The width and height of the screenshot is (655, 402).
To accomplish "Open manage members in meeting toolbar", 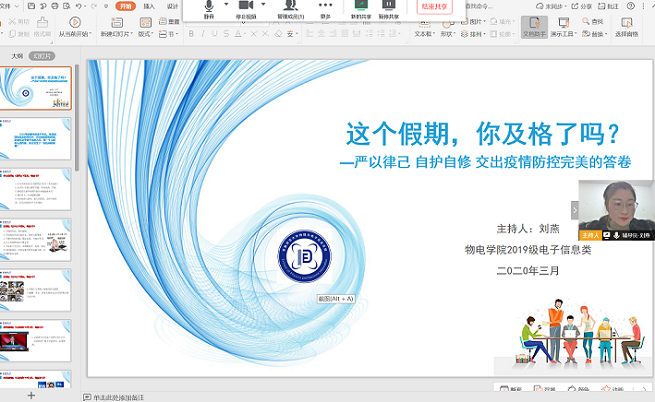I will [x=290, y=9].
